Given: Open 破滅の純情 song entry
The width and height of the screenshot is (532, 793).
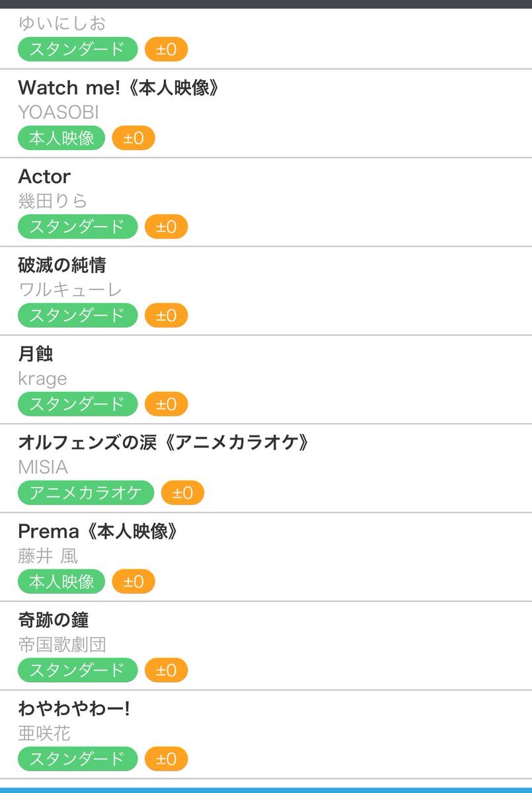Looking at the screenshot, I should (x=62, y=265).
